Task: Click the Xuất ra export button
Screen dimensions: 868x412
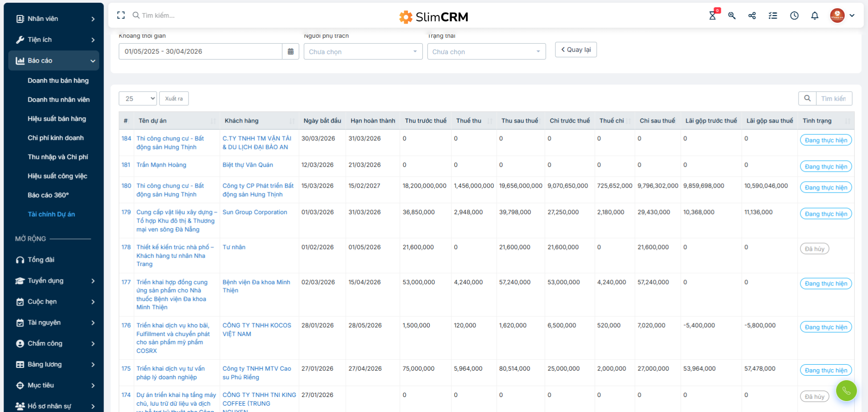Action: [x=174, y=99]
